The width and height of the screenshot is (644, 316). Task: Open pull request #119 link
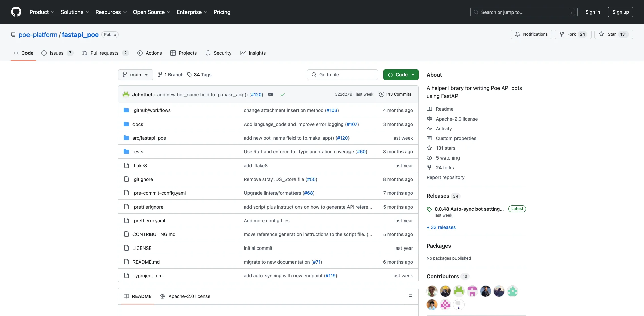(330, 276)
